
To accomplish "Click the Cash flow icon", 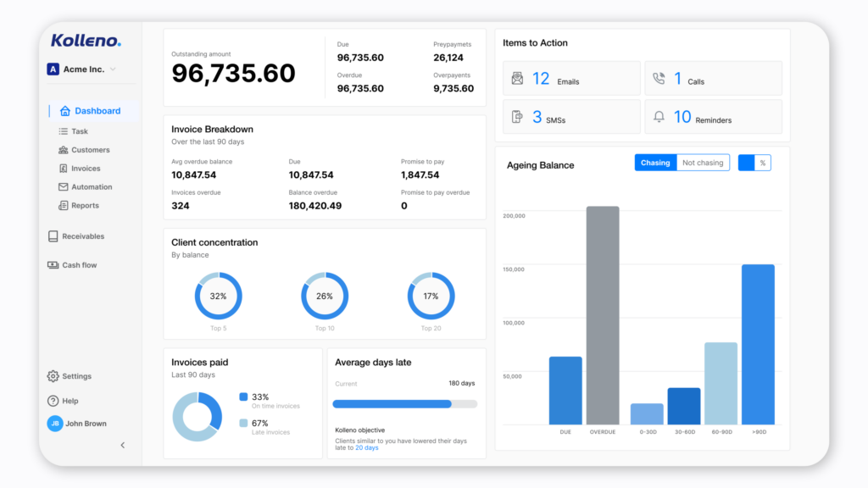I will click(53, 264).
